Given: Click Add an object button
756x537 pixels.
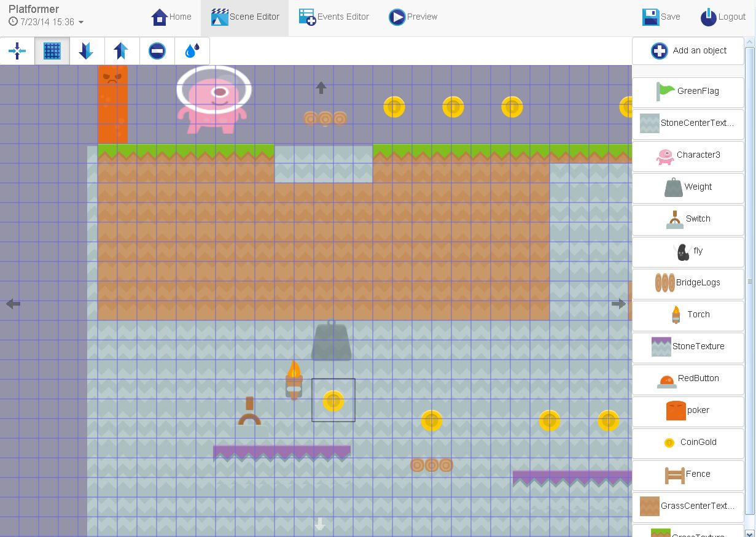Looking at the screenshot, I should coord(688,51).
